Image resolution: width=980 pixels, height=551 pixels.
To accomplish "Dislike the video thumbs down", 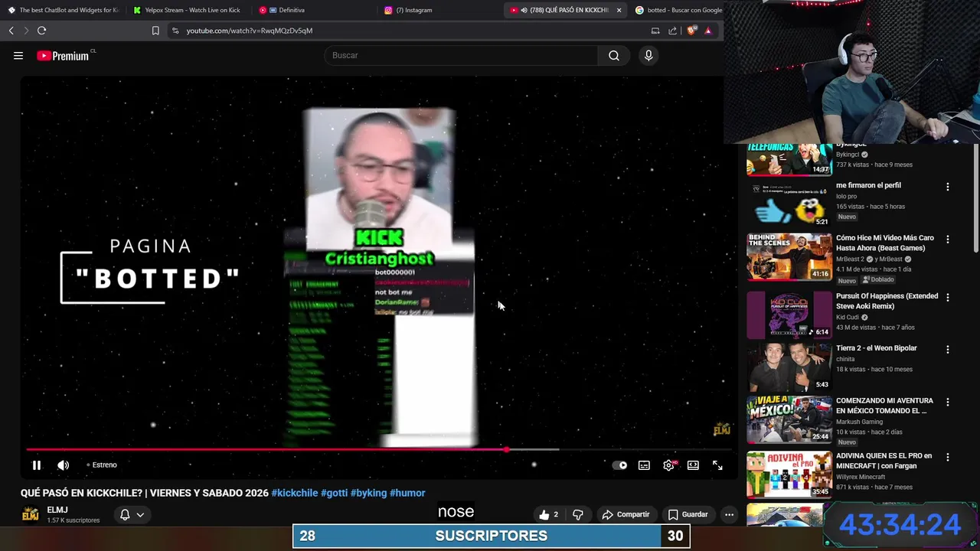I will [x=578, y=515].
